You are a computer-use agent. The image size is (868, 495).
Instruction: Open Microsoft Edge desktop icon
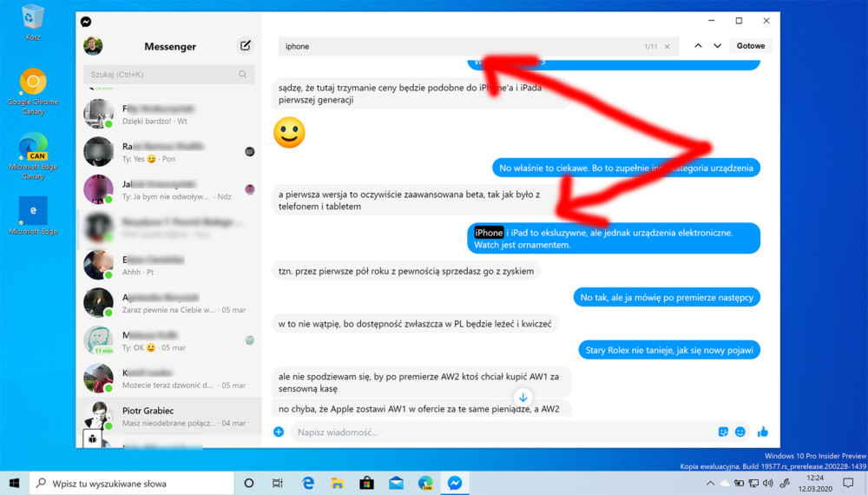point(33,216)
